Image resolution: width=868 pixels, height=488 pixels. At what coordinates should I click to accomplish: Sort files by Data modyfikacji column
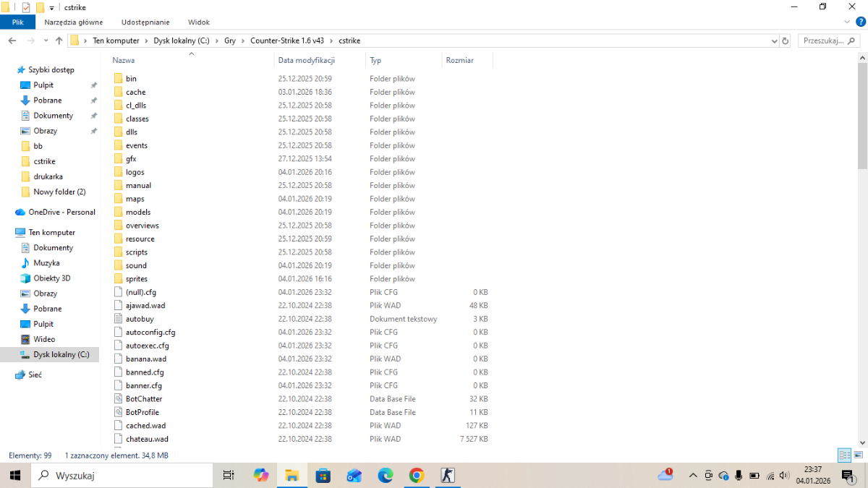coord(306,60)
